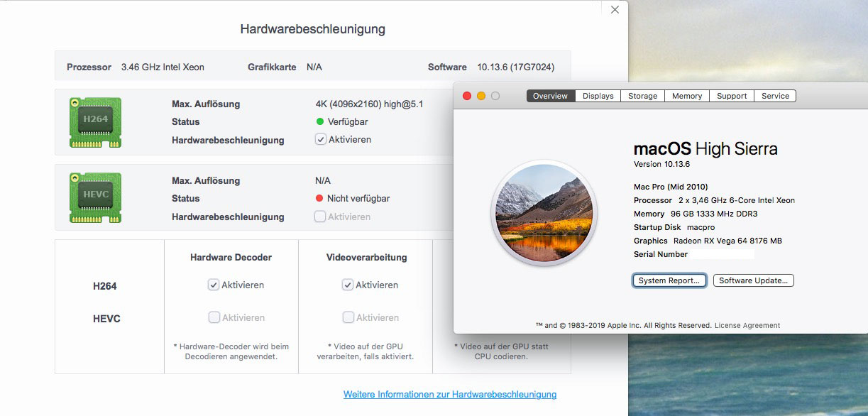Image resolution: width=868 pixels, height=416 pixels.
Task: Click Version 10.13.6 text
Action: click(662, 164)
